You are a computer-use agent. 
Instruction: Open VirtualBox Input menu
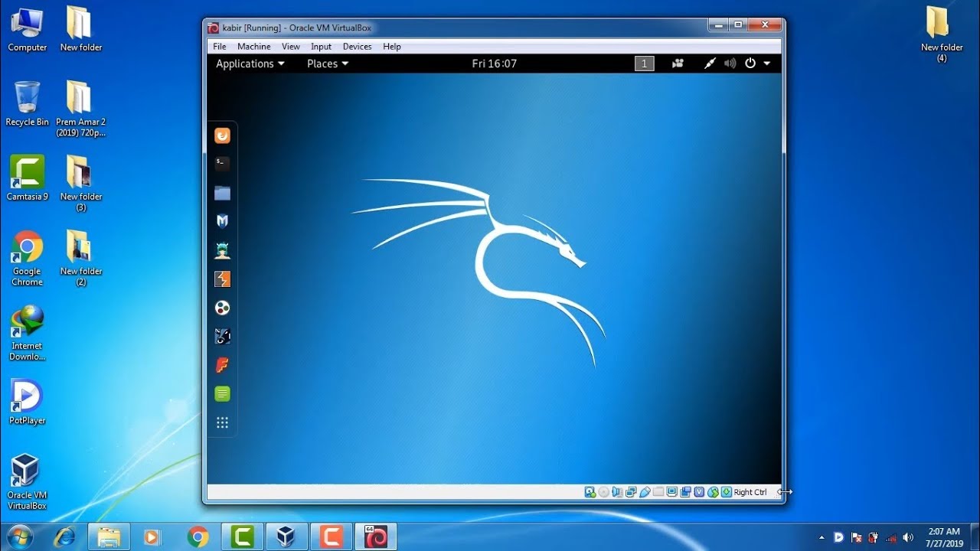click(322, 47)
